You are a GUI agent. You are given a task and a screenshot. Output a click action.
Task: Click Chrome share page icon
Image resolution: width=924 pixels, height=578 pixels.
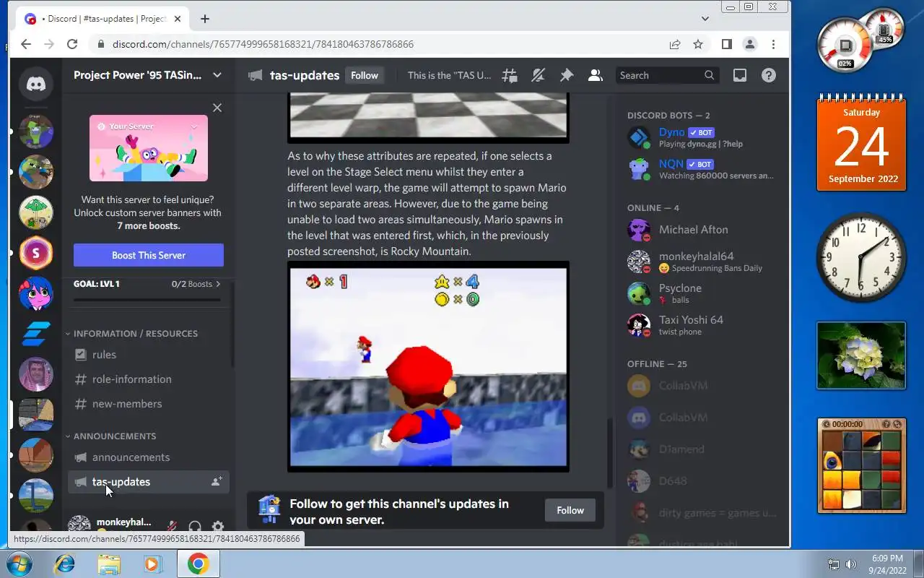point(675,44)
